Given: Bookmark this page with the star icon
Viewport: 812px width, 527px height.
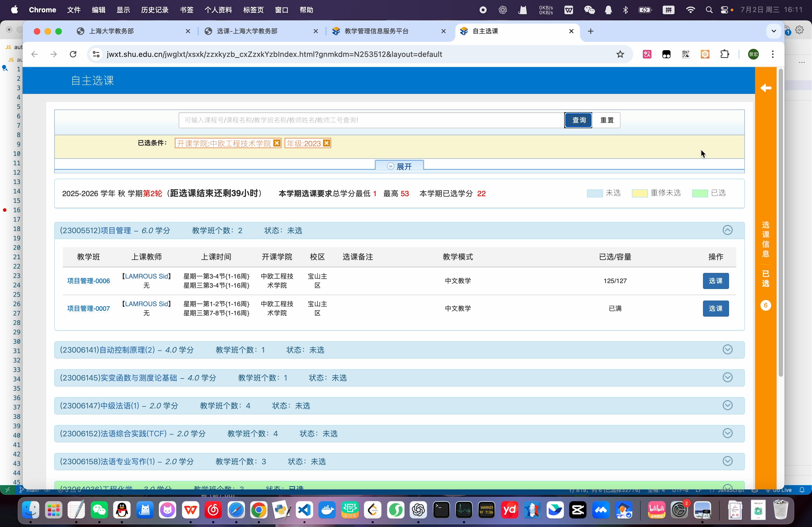Looking at the screenshot, I should tap(620, 54).
